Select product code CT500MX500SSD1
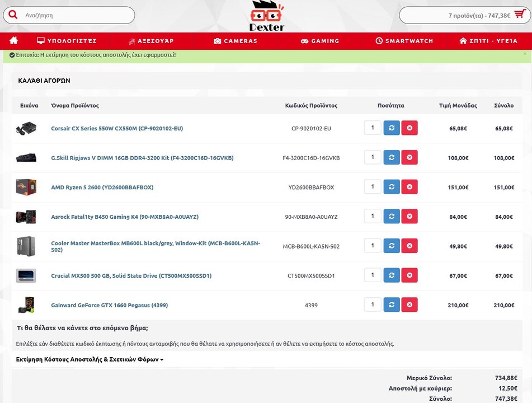 pyautogui.click(x=311, y=276)
